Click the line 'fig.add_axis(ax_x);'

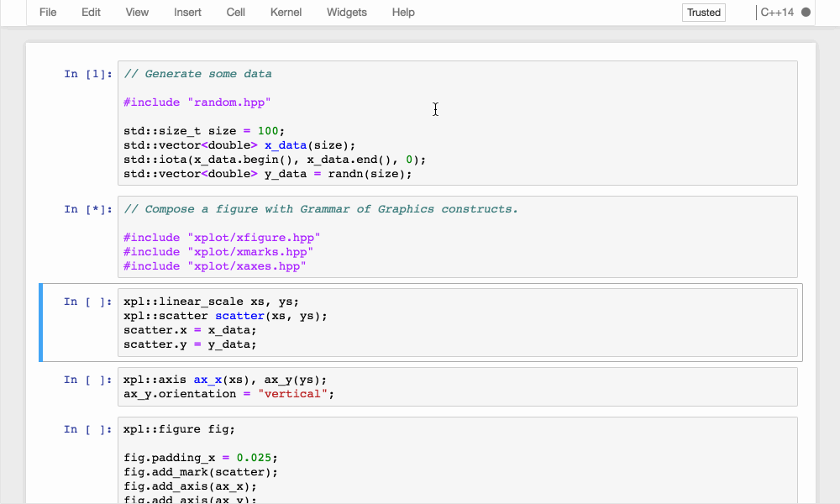point(190,486)
